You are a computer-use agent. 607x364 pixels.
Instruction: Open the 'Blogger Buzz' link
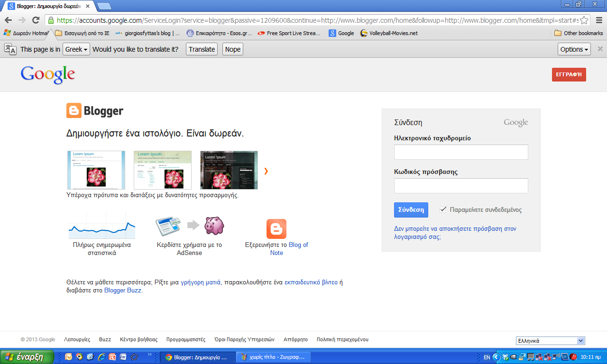[x=123, y=290]
